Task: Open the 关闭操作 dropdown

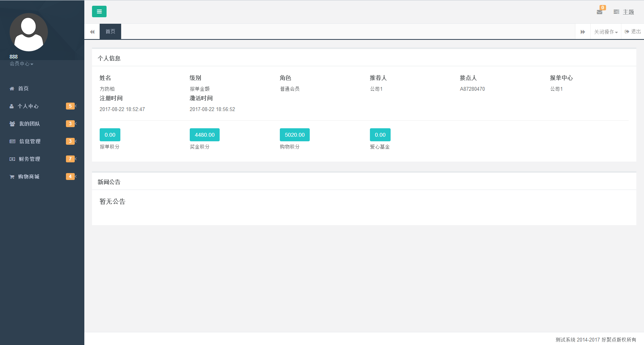Action: click(606, 32)
